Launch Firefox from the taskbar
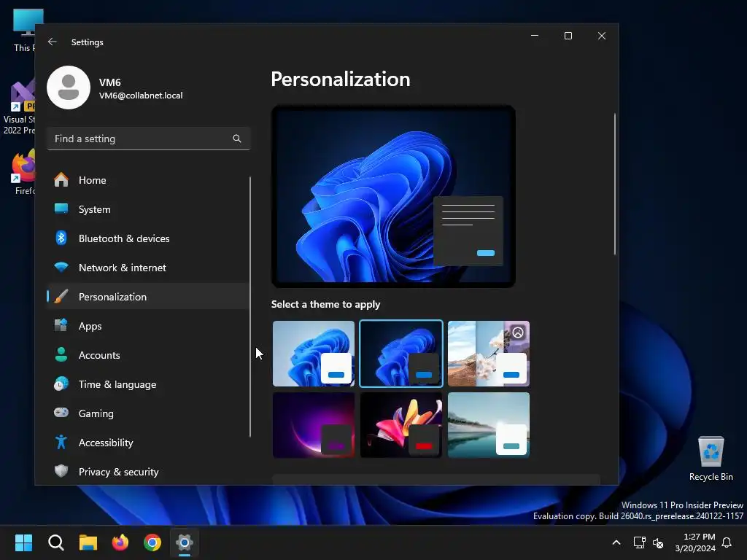Image resolution: width=747 pixels, height=560 pixels. (120, 542)
